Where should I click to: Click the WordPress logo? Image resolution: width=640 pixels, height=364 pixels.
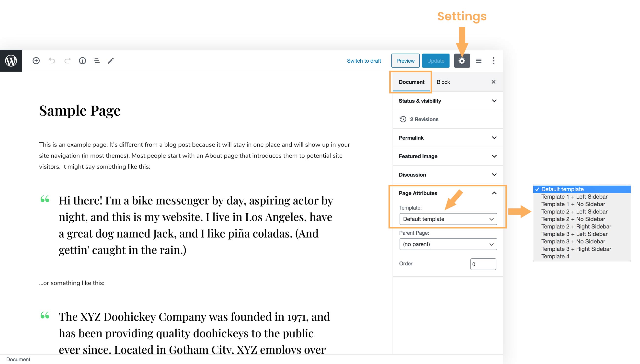[11, 60]
